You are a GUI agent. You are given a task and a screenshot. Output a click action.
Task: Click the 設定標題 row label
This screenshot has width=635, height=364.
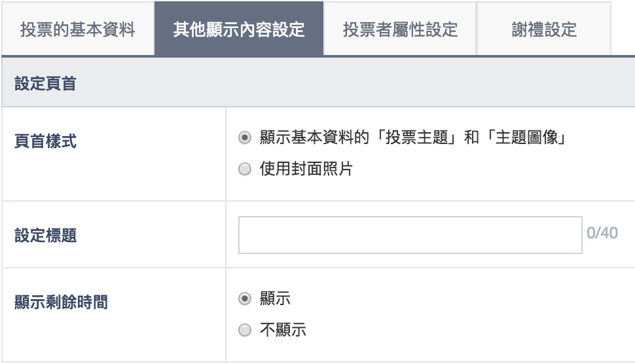45,235
